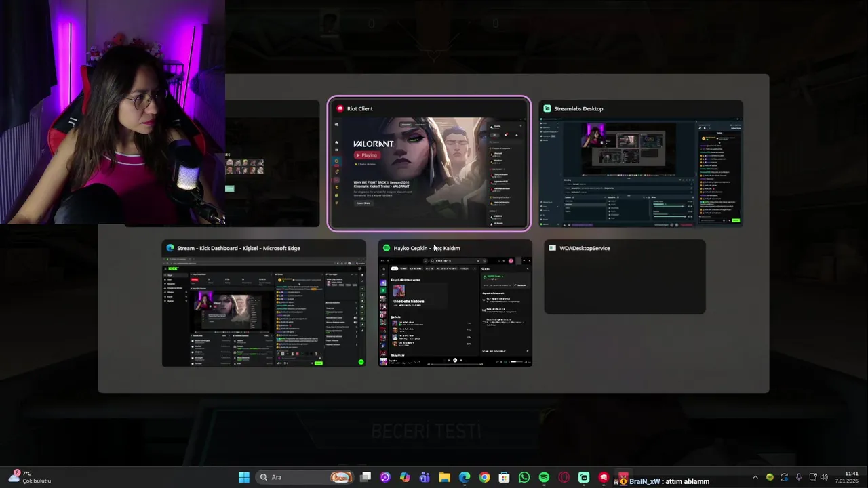This screenshot has height=488, width=868.
Task: Select the Kick Dashboard Microsoft Edge thumbnail
Action: point(264,304)
